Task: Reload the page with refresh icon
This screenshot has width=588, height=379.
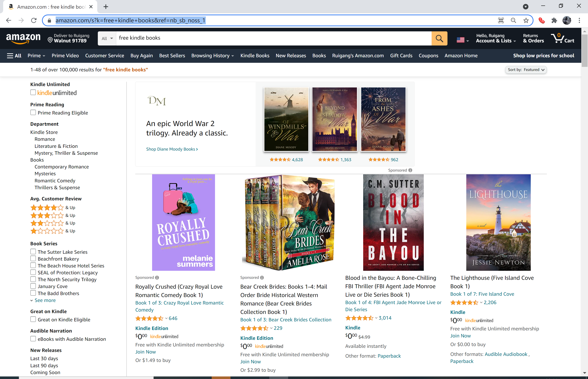Action: (34, 20)
